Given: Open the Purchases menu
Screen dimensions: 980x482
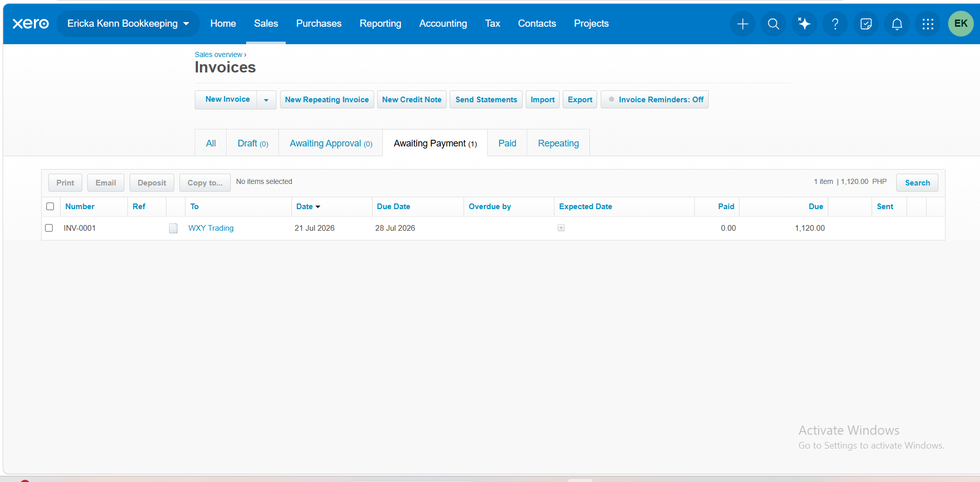Looking at the screenshot, I should pos(319,24).
